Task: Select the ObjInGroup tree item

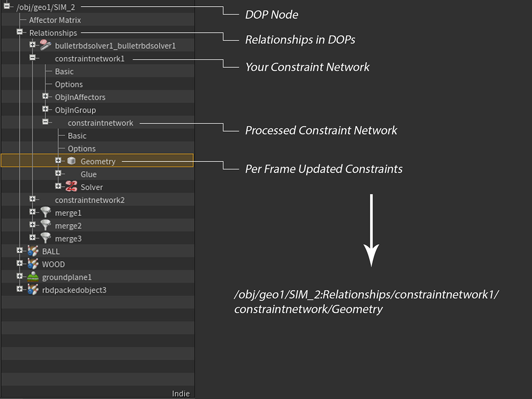Action: pyautogui.click(x=75, y=110)
